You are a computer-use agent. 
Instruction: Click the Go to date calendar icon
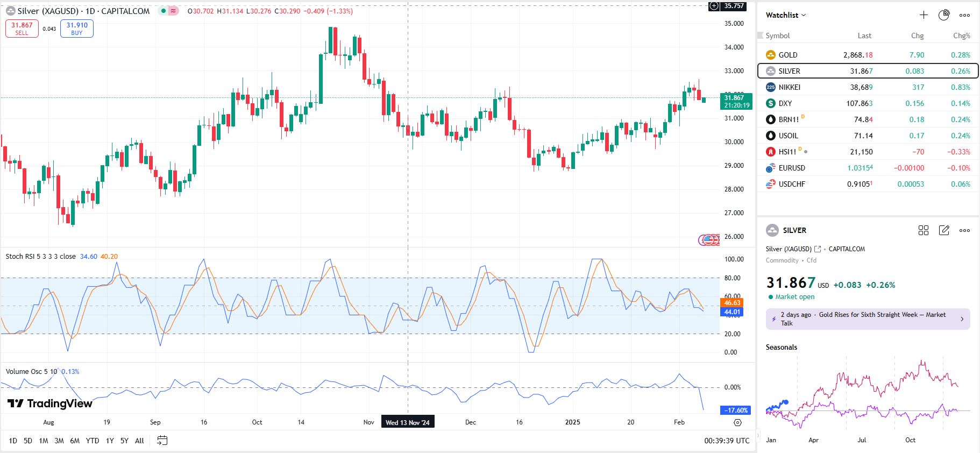(x=162, y=441)
